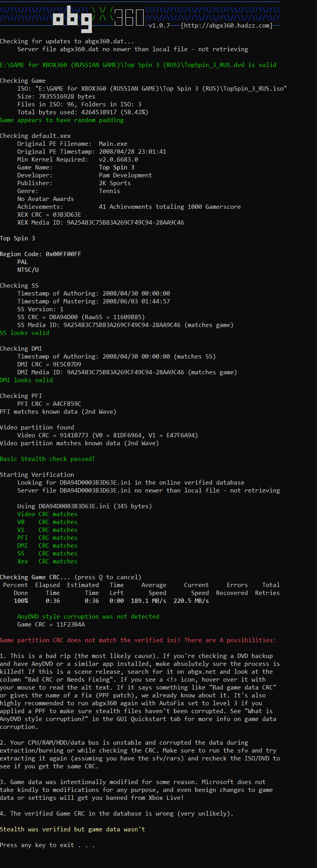Click 'Video partition found' line
The width and height of the screenshot is (317, 868).
37,427
